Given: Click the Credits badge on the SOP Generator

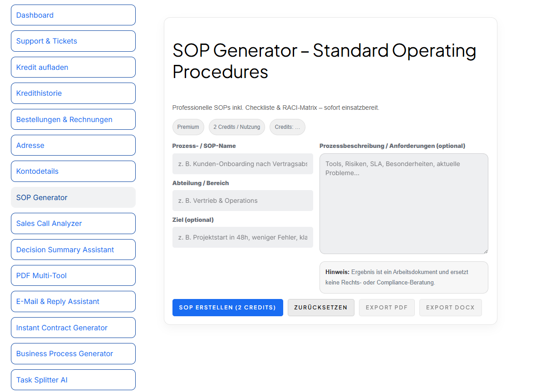Looking at the screenshot, I should tap(287, 127).
